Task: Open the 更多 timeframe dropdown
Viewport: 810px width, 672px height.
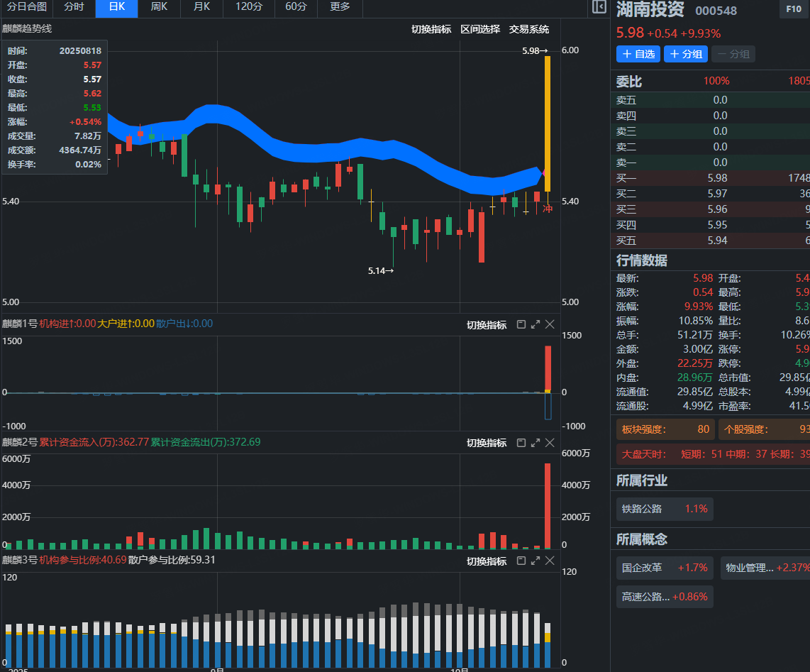Action: (340, 7)
